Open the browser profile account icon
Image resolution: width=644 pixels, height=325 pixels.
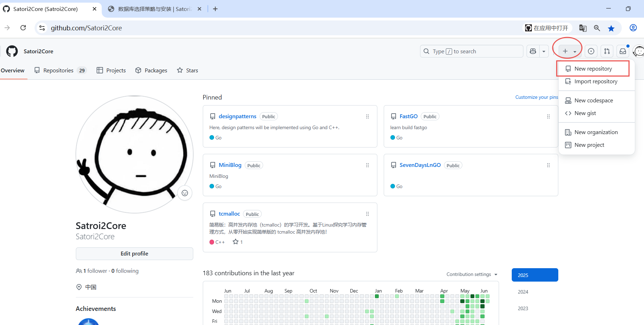tap(633, 28)
